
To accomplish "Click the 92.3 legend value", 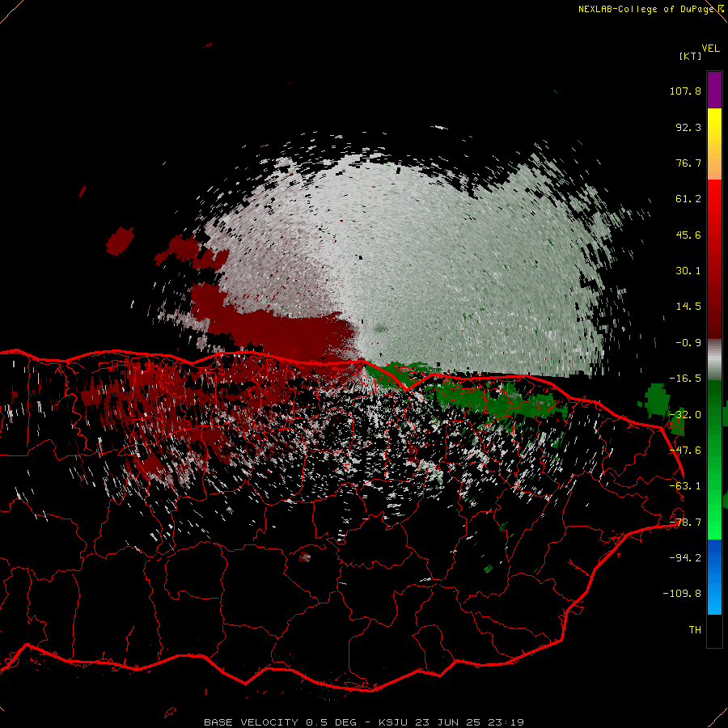I will click(688, 127).
